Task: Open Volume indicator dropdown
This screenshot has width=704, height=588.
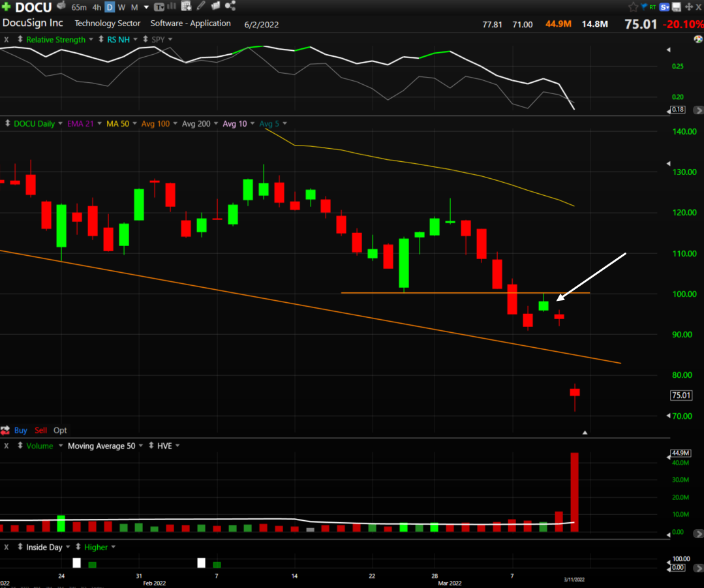Action: (x=61, y=446)
